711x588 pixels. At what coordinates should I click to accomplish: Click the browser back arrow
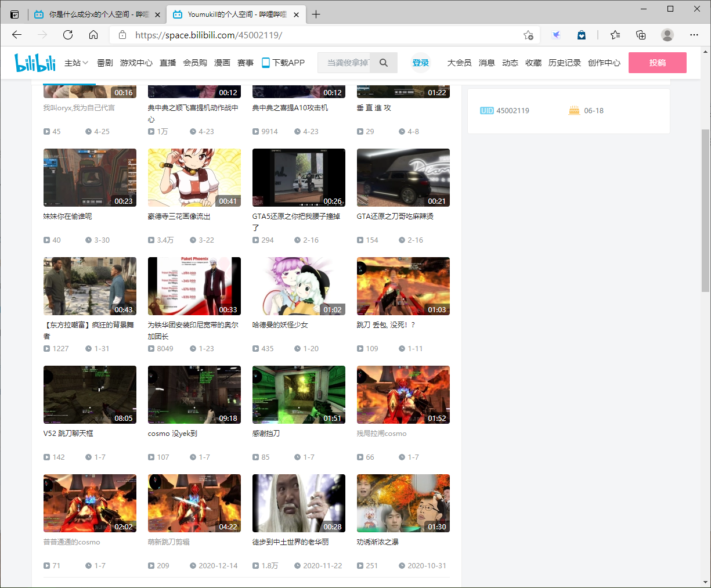click(x=16, y=35)
